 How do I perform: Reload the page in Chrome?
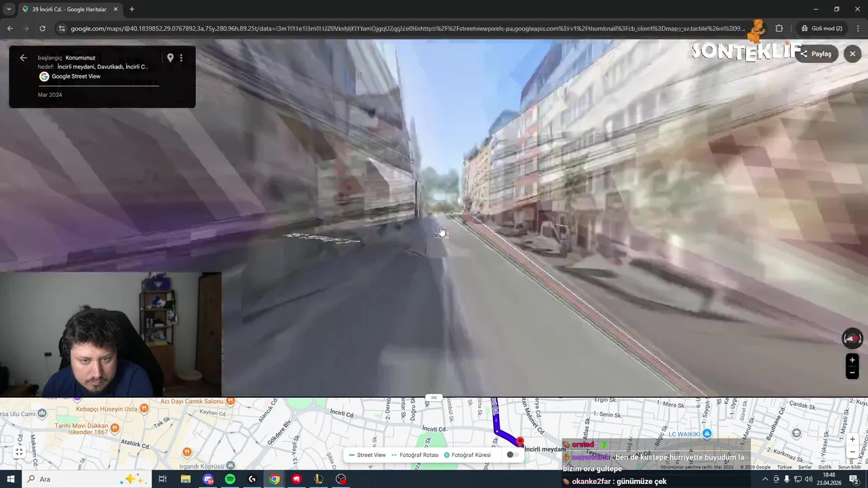(x=42, y=28)
